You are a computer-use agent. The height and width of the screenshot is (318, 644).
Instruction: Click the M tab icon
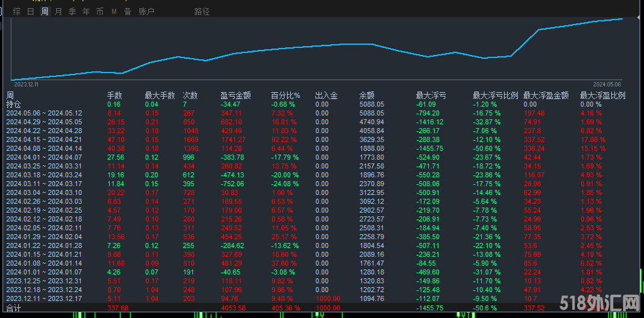[114, 11]
